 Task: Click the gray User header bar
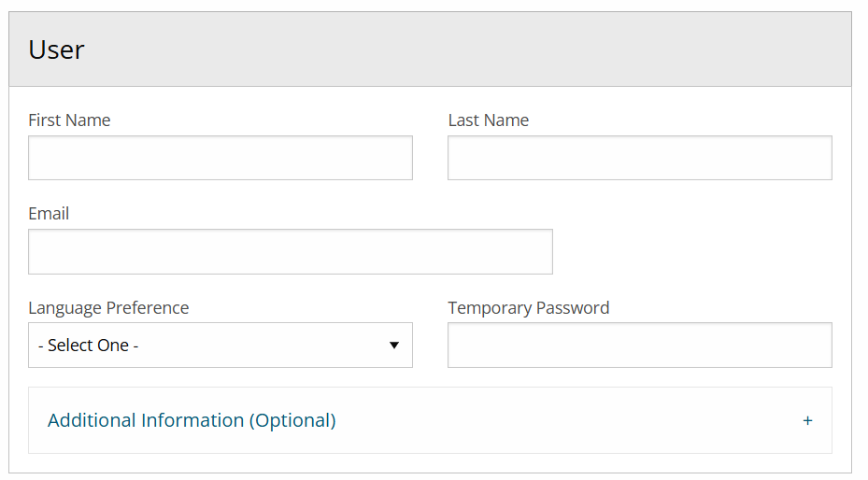click(x=467, y=49)
